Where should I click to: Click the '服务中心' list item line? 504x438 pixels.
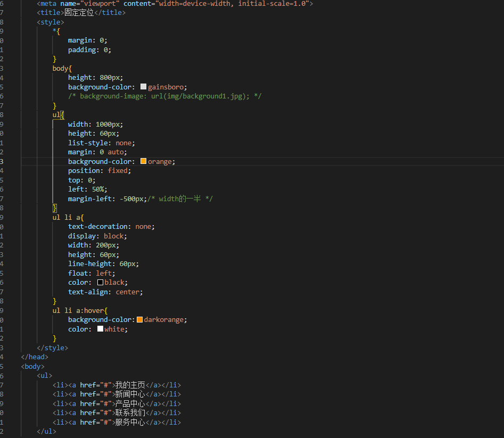117,422
